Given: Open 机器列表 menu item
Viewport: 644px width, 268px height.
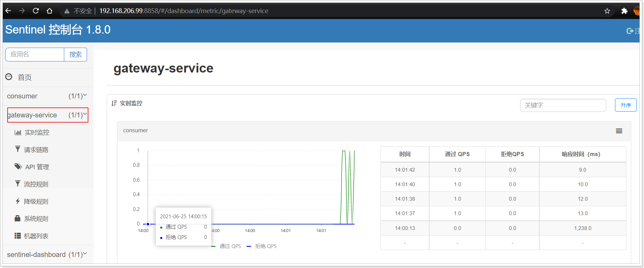Looking at the screenshot, I should [36, 236].
